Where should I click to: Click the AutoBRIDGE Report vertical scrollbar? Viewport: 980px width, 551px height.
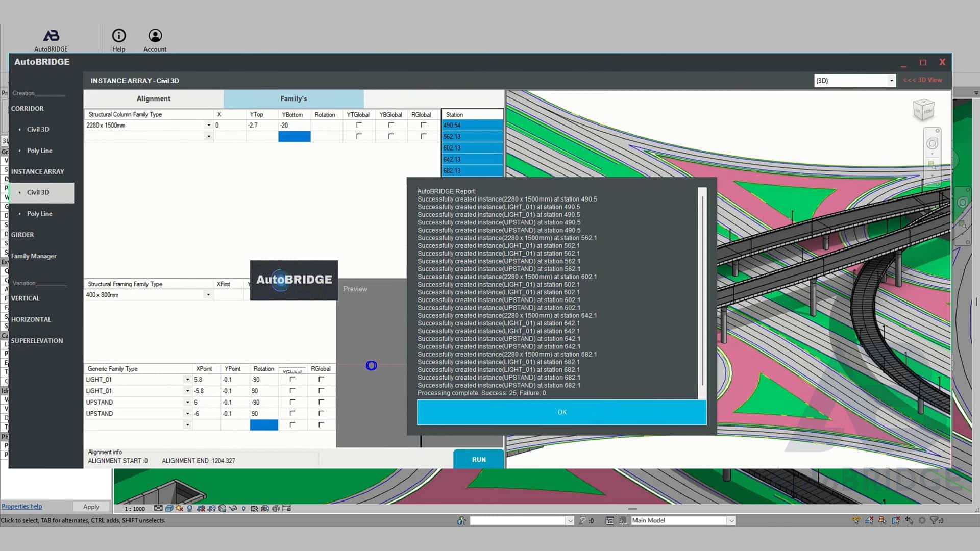tap(702, 293)
